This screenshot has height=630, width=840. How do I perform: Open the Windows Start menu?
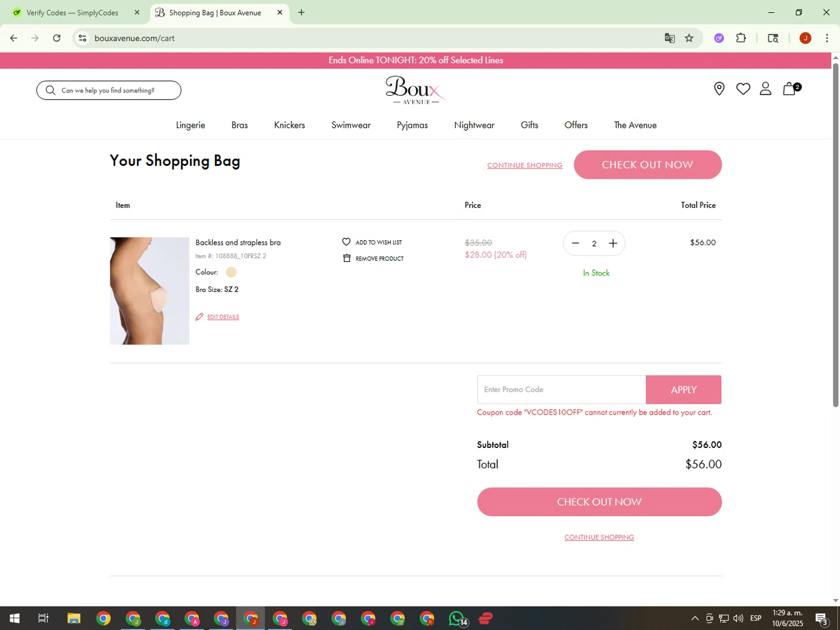tap(15, 618)
